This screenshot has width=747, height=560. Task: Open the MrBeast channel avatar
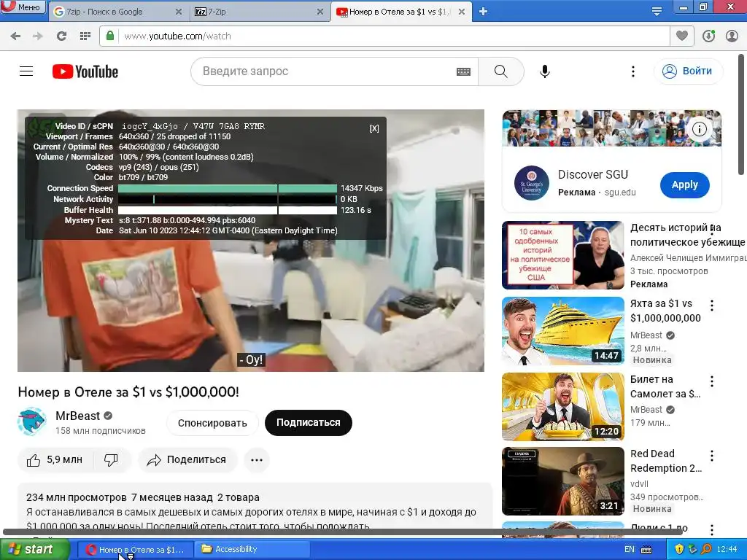[32, 421]
